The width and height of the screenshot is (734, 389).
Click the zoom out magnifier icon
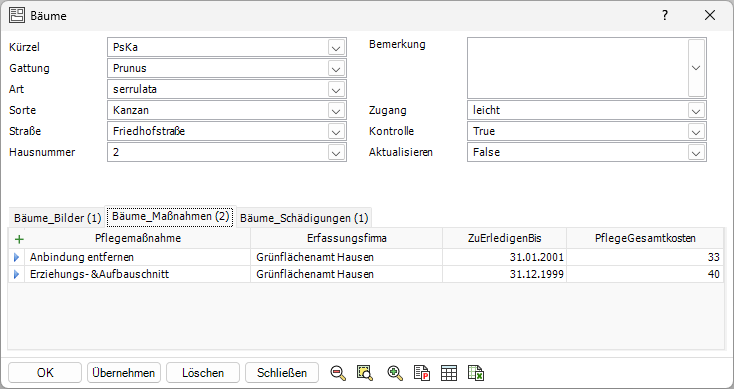(338, 373)
